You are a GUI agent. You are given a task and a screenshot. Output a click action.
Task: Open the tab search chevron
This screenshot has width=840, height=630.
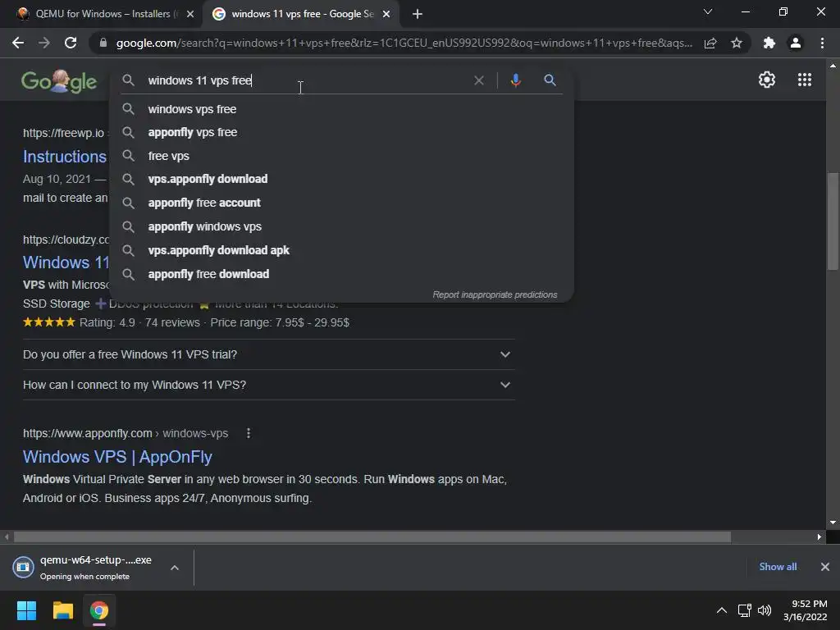pyautogui.click(x=708, y=11)
